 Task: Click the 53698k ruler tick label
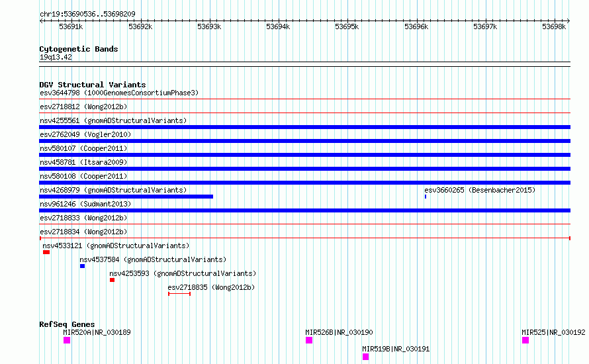point(554,26)
